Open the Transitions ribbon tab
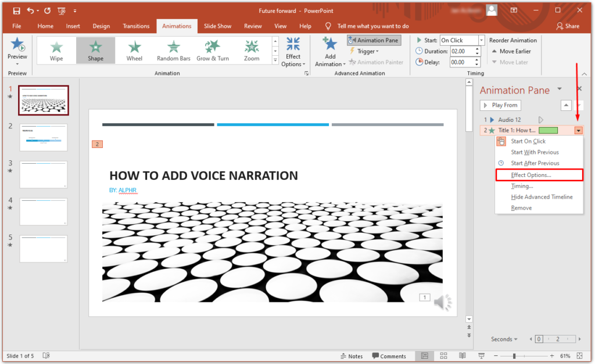This screenshot has height=364, width=595. pos(136,26)
